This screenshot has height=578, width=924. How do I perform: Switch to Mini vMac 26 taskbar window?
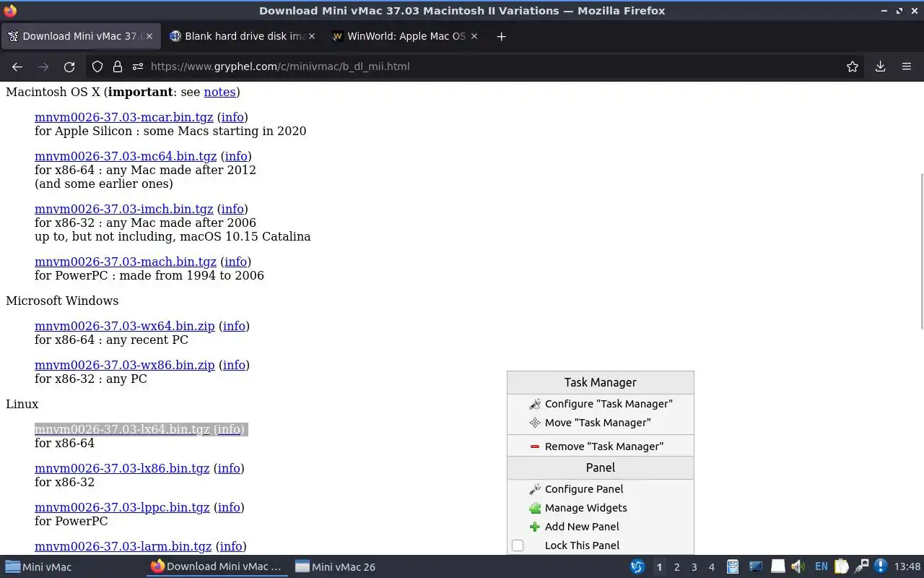pyautogui.click(x=362, y=567)
